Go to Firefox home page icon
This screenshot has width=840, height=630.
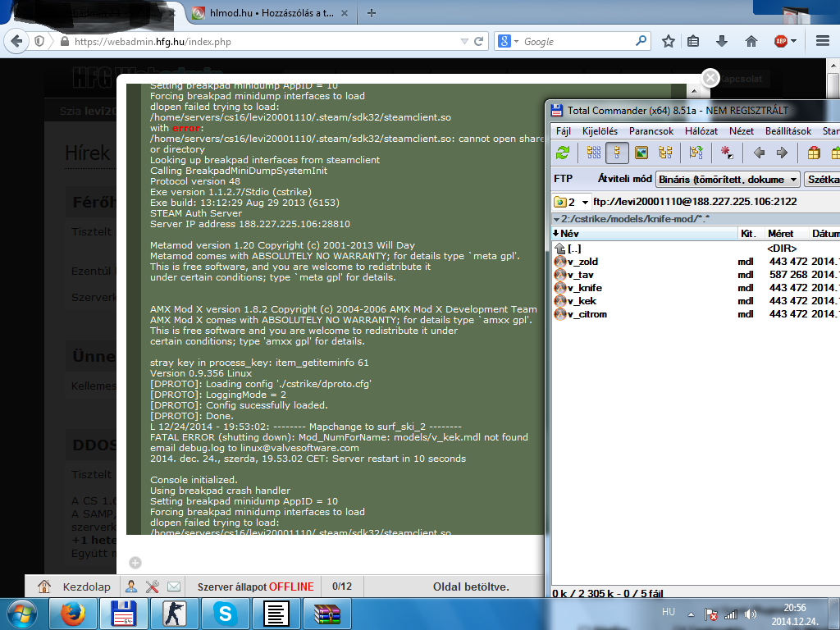751,41
